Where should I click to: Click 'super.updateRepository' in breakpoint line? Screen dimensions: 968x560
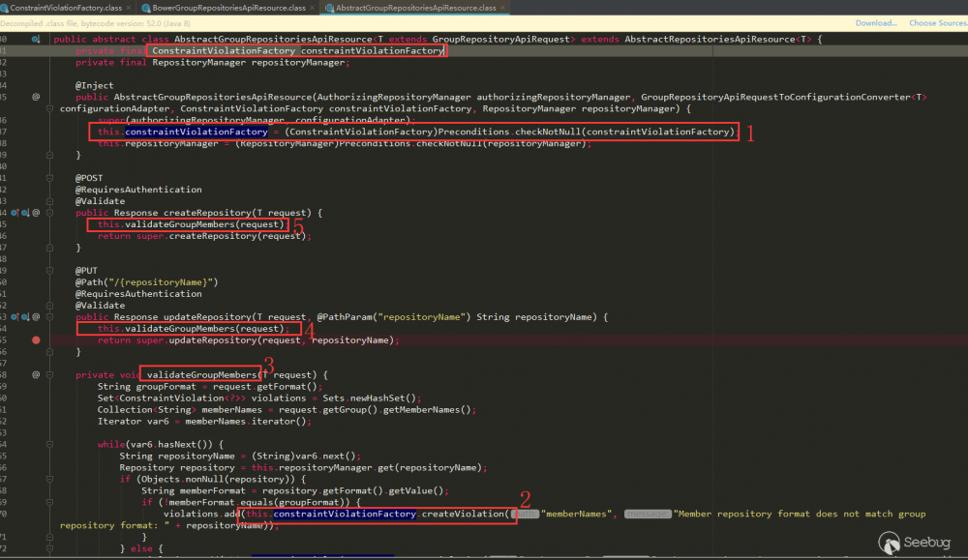click(x=197, y=340)
